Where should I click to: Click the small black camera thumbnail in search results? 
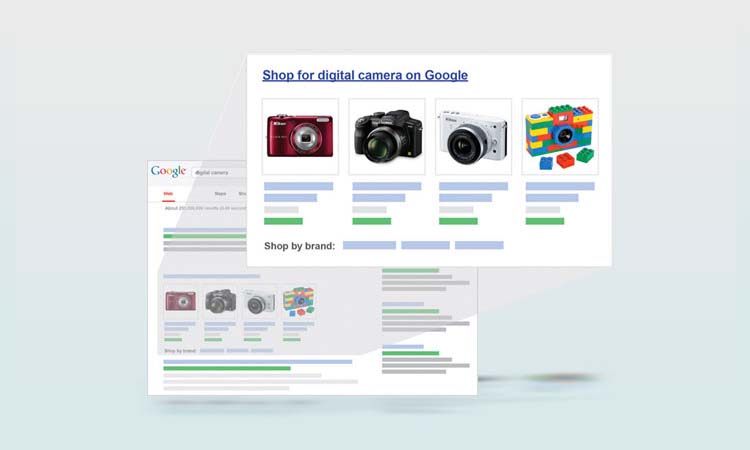[220, 301]
